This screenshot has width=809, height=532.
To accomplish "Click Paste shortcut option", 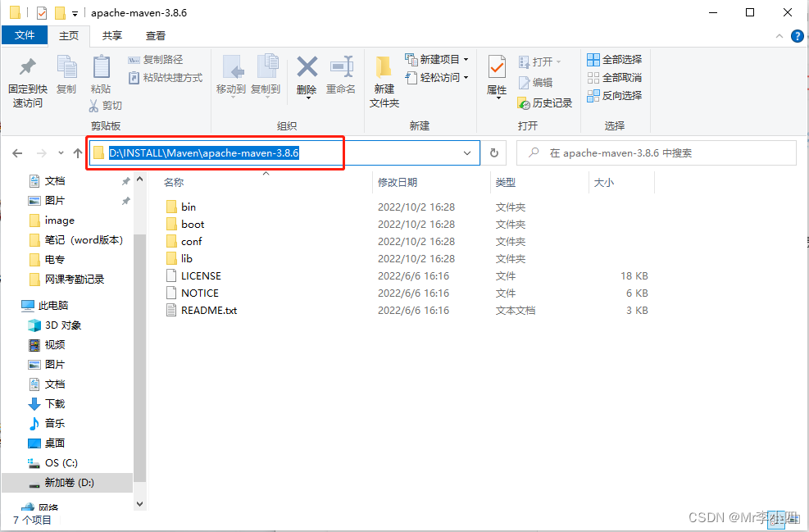I will tap(166, 77).
